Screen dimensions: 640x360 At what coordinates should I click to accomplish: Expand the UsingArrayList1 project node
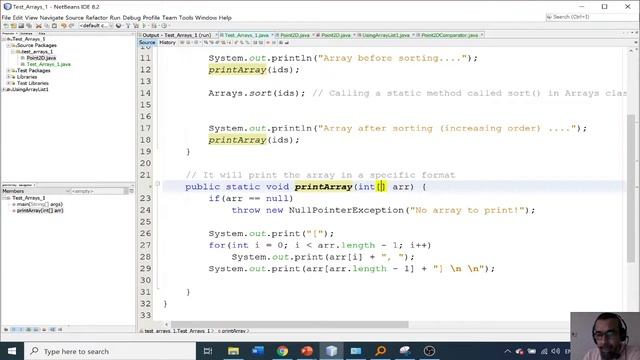pos(4,89)
